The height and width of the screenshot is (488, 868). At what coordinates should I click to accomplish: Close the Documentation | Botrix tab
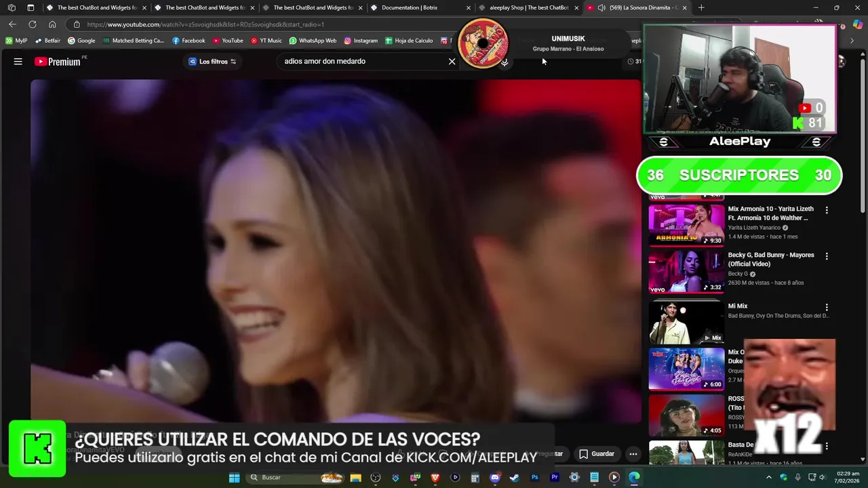click(469, 7)
